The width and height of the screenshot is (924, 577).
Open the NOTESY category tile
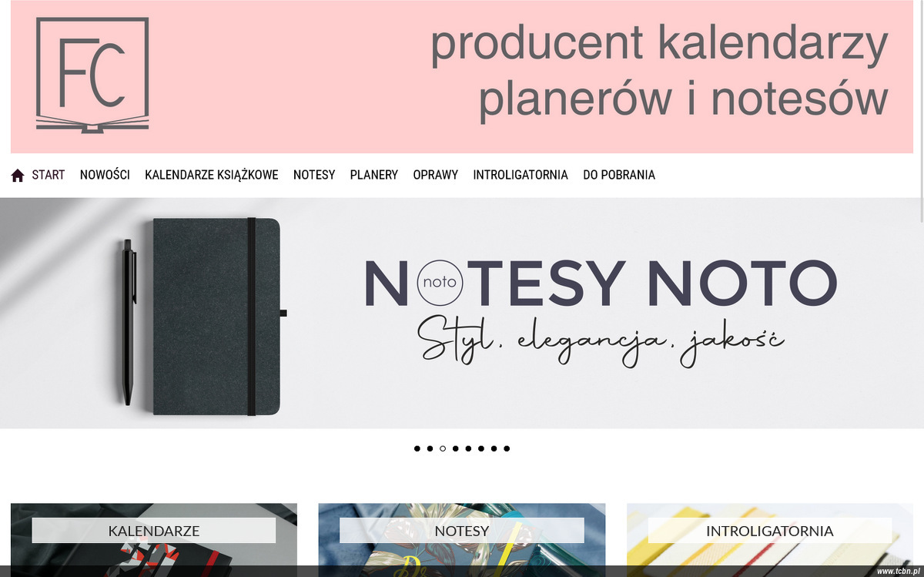pos(462,539)
